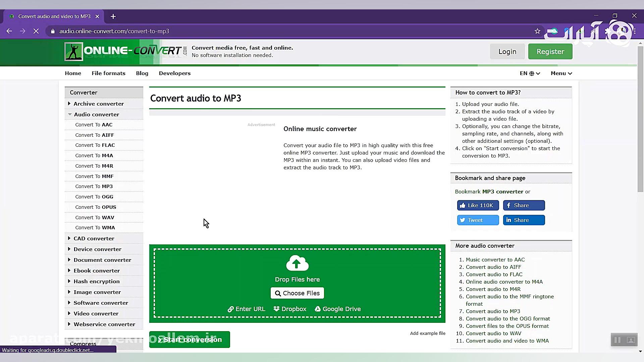Click the picture overlay button at bottom right
Viewport: 644px width, 362px height.
coord(631,340)
